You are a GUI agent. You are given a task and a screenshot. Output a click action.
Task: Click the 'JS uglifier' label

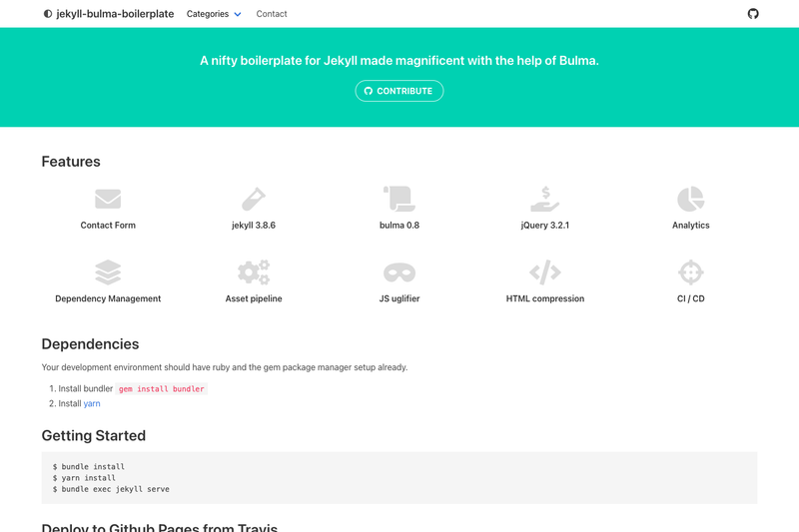click(399, 298)
